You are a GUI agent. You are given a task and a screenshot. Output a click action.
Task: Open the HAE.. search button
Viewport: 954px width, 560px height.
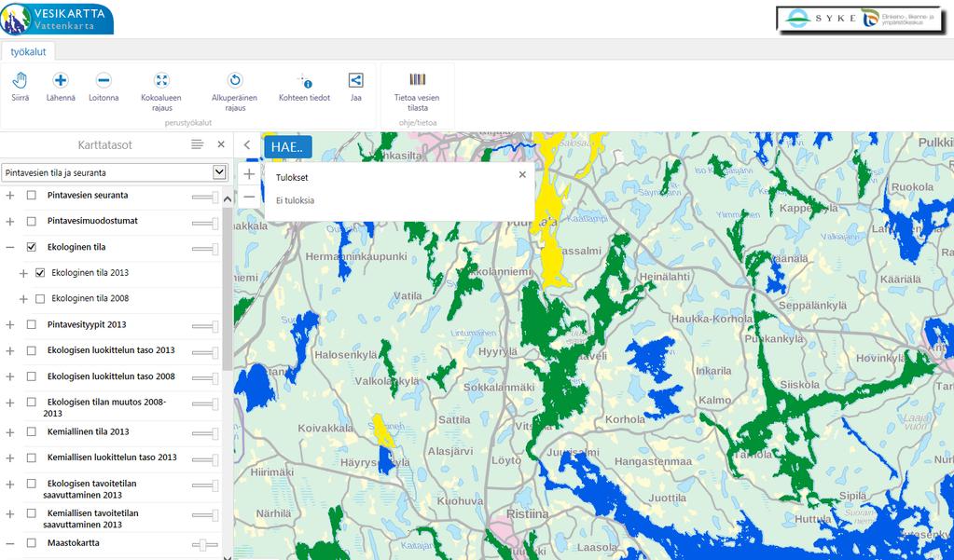pos(288,146)
